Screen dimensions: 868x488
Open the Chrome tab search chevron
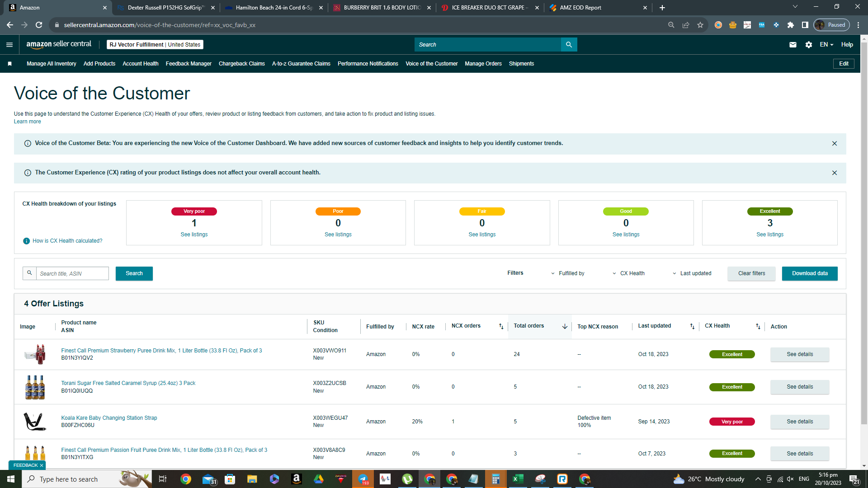tap(795, 7)
